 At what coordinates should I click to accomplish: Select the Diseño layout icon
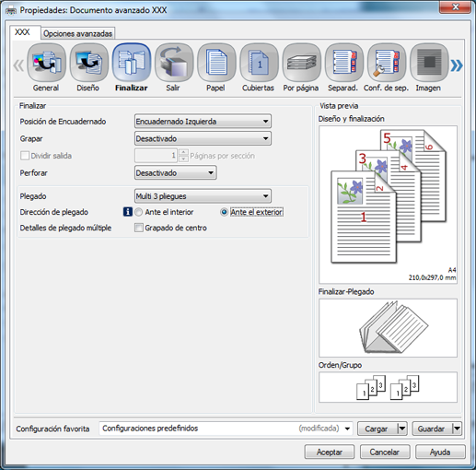coord(88,63)
